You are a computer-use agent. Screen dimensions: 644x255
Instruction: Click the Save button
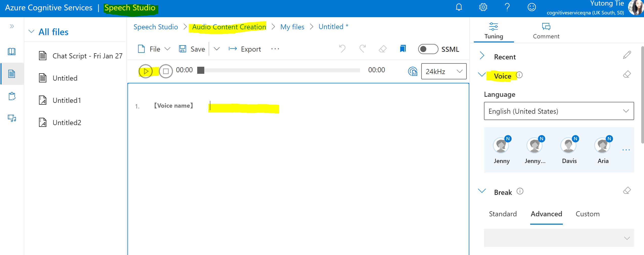click(x=192, y=49)
